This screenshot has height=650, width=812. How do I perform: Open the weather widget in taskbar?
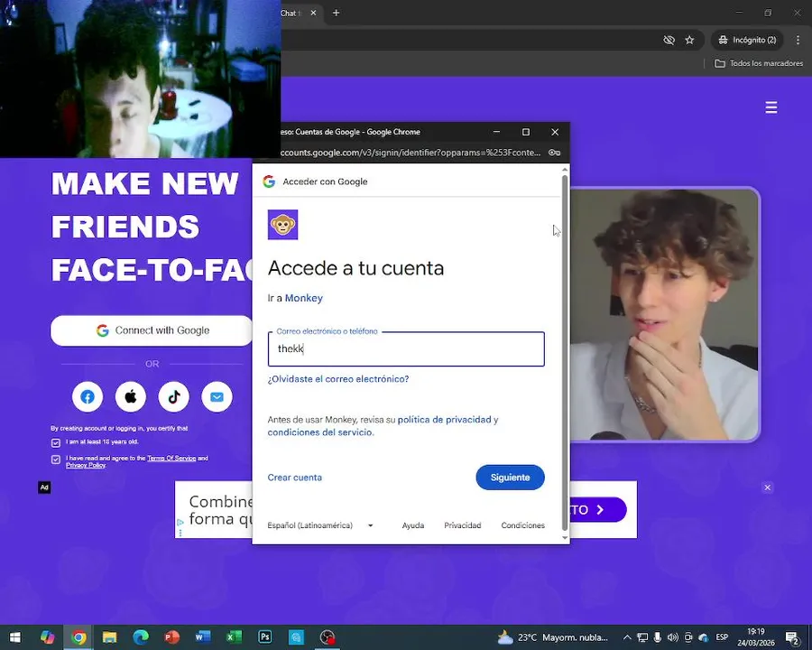click(x=552, y=637)
